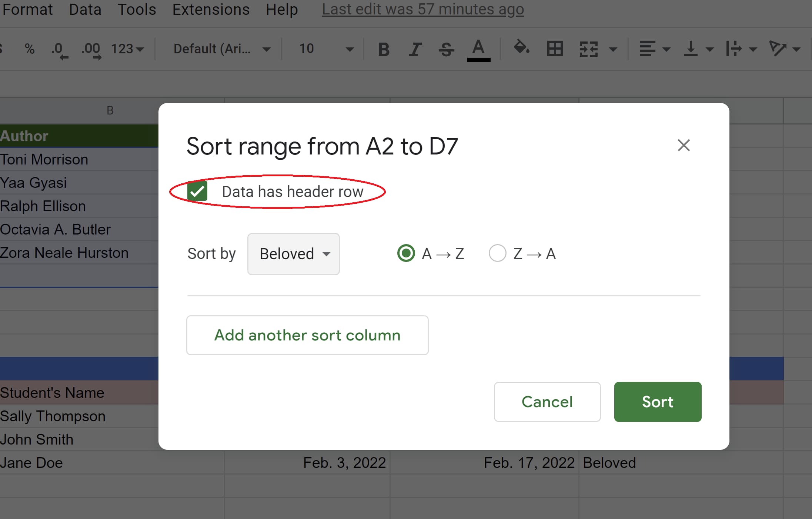
Task: Open the Sort by Beloved dropdown
Action: 293,254
